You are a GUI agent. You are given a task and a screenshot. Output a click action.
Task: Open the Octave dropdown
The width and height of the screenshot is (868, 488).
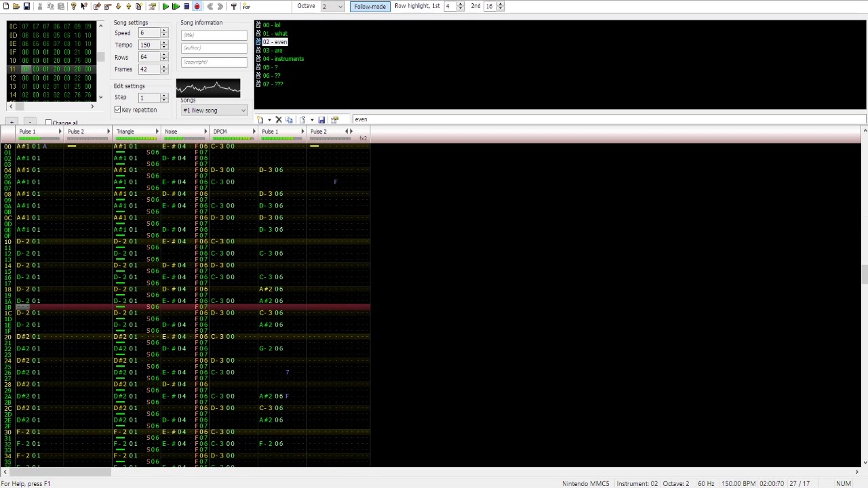[x=332, y=6]
